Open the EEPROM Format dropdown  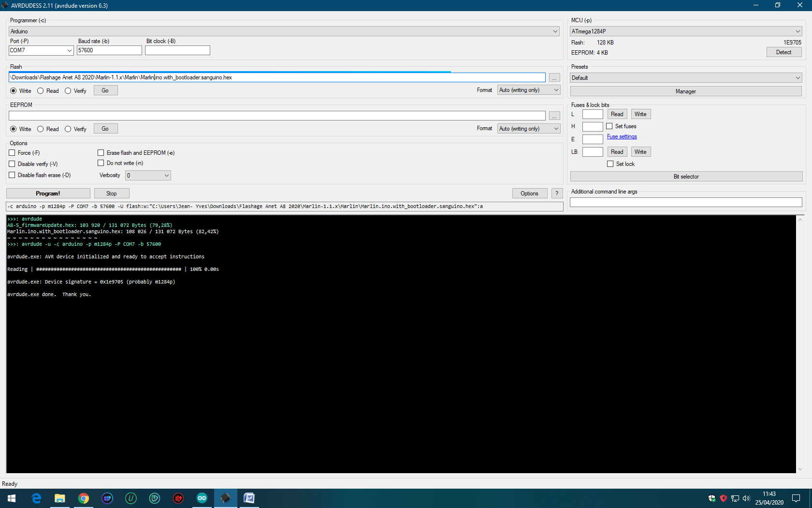[529, 129]
